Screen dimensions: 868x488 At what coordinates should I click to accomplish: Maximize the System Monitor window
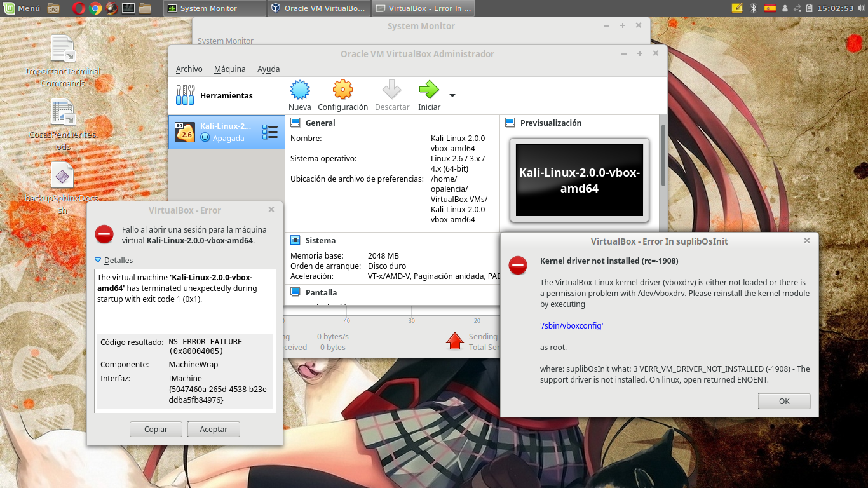[x=623, y=25]
